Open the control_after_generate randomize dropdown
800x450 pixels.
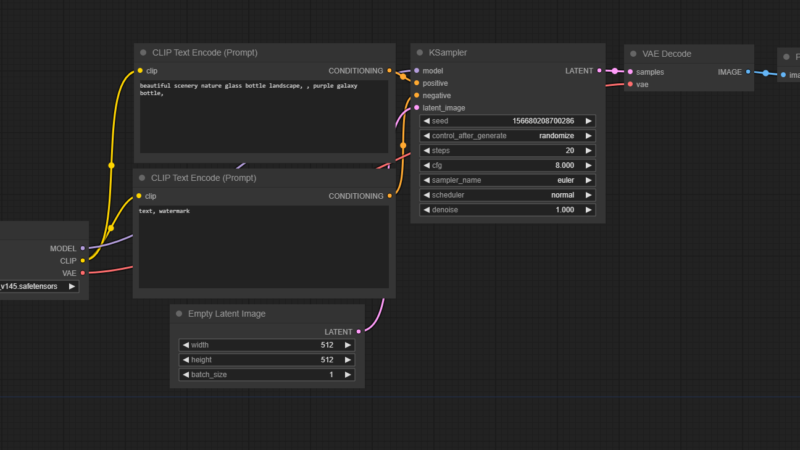(x=507, y=135)
